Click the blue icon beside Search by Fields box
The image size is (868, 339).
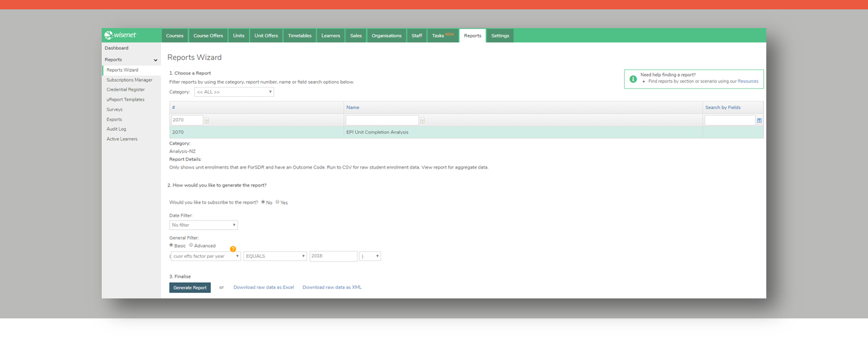coord(759,120)
